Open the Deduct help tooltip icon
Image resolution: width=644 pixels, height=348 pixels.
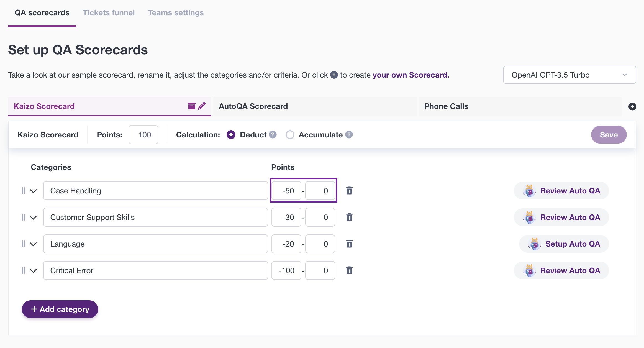[x=273, y=135]
